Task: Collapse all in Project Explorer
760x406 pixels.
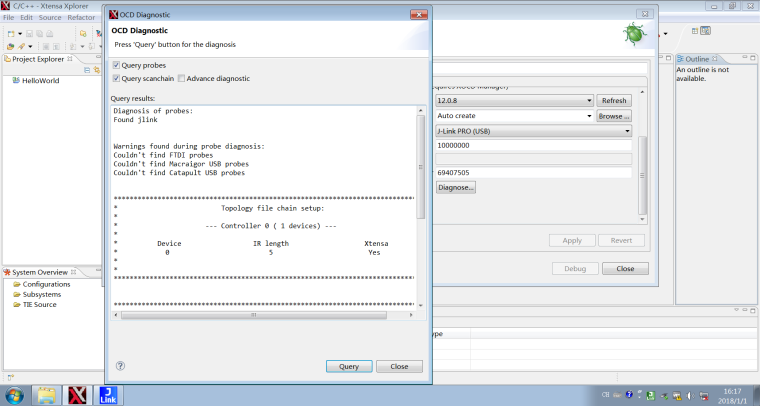Action: coord(87,70)
